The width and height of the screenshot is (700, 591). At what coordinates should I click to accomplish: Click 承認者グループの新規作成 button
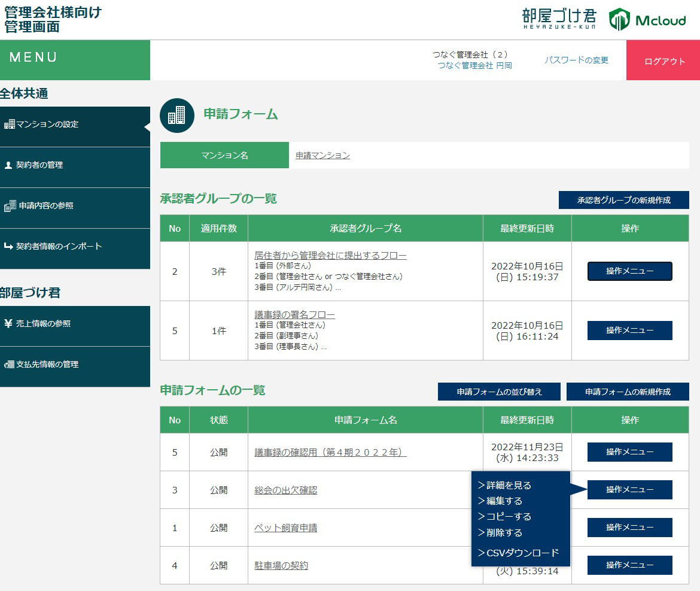pyautogui.click(x=623, y=200)
